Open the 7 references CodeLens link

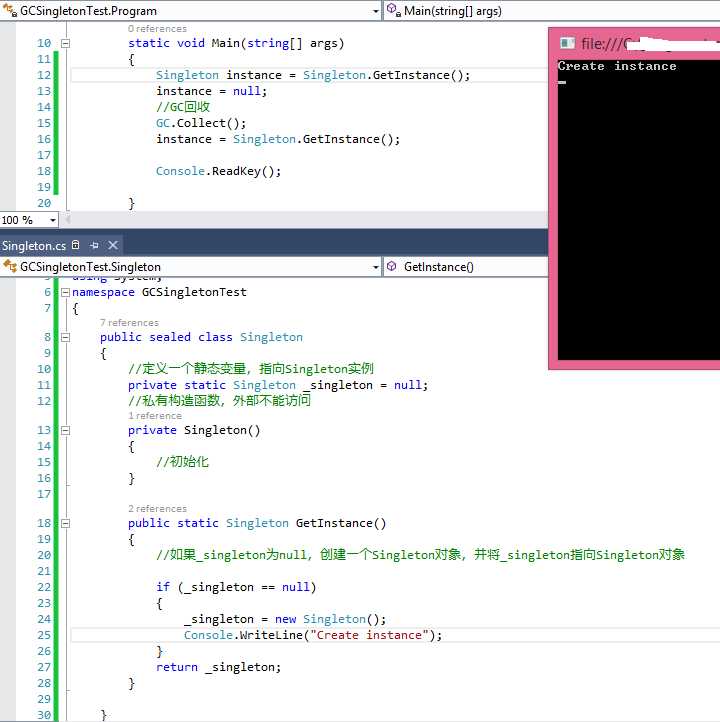pyautogui.click(x=129, y=323)
